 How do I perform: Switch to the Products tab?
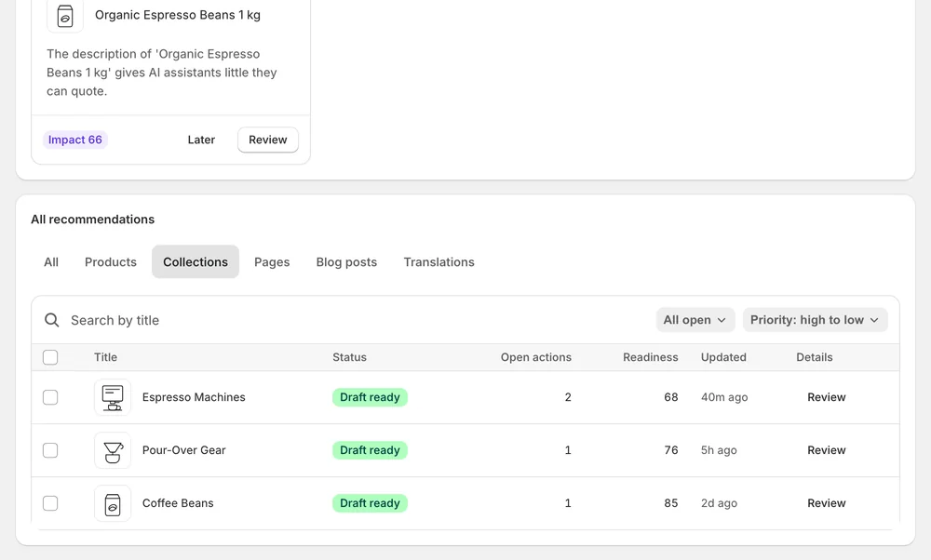point(111,261)
